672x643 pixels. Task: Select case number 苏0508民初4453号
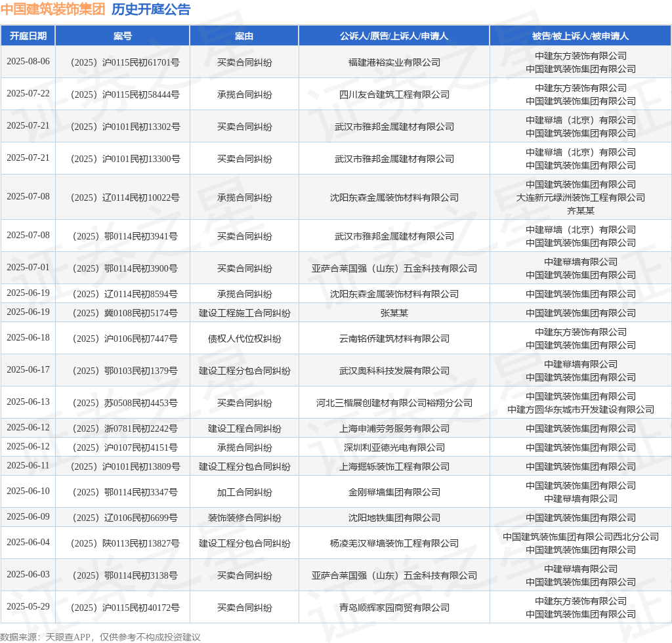125,403
